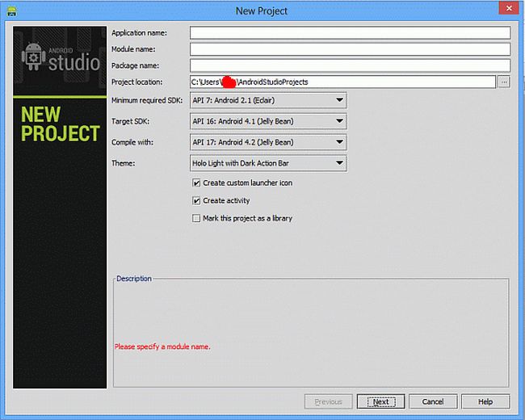Open the Compile with dropdown

point(268,142)
